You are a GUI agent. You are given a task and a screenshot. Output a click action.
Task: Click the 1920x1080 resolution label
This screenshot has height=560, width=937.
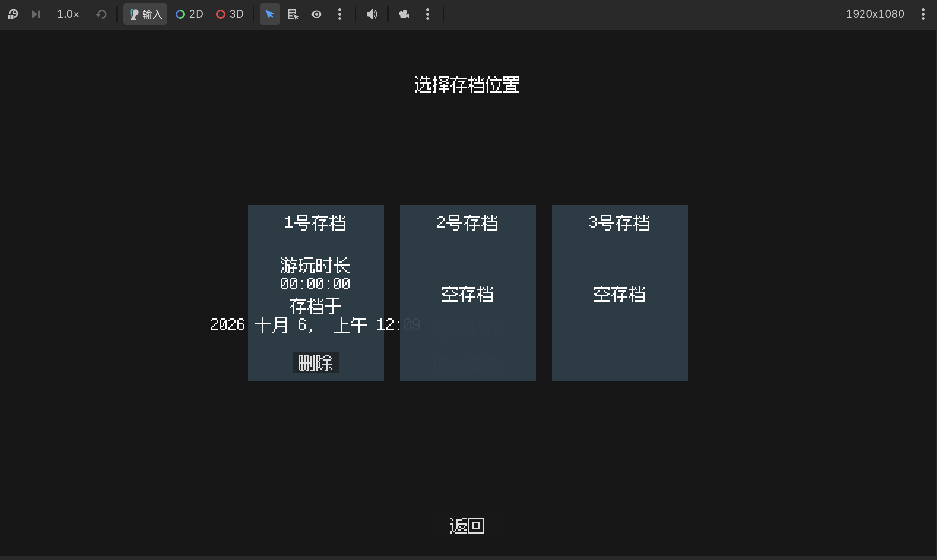[x=875, y=14]
